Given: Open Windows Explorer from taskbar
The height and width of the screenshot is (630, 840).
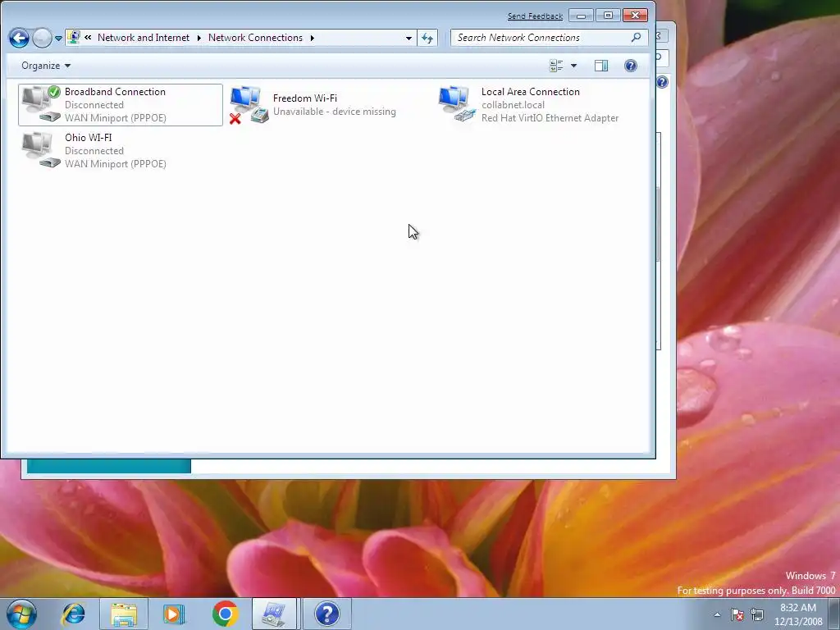Looking at the screenshot, I should (x=124, y=614).
